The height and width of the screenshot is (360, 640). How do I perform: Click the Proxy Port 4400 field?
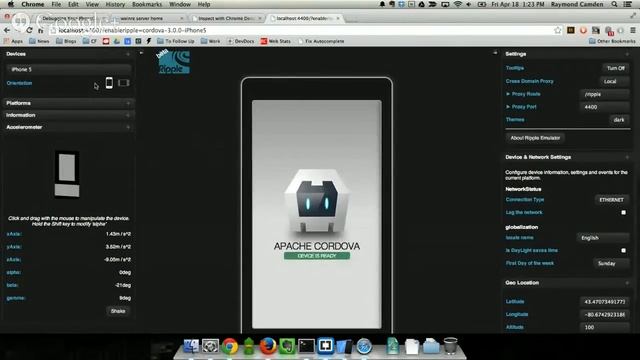click(604, 107)
